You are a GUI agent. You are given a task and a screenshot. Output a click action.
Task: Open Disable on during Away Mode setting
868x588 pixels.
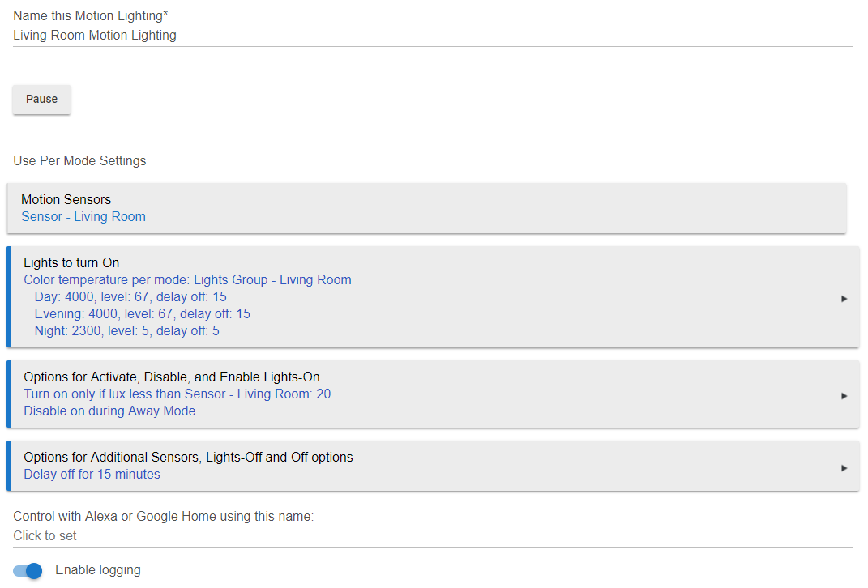(109, 411)
